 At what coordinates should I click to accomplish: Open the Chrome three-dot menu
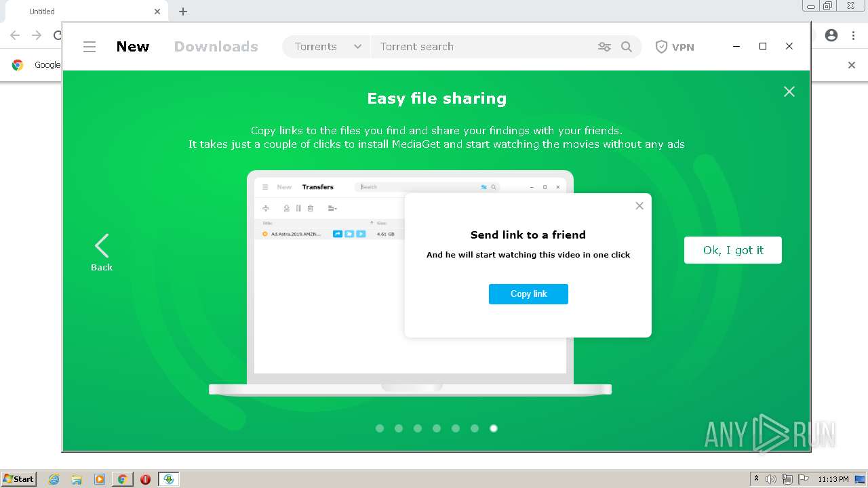coord(853,35)
